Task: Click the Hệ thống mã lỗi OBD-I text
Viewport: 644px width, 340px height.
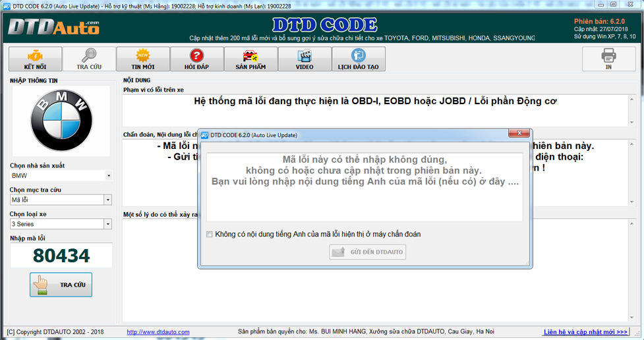Action: [376, 101]
